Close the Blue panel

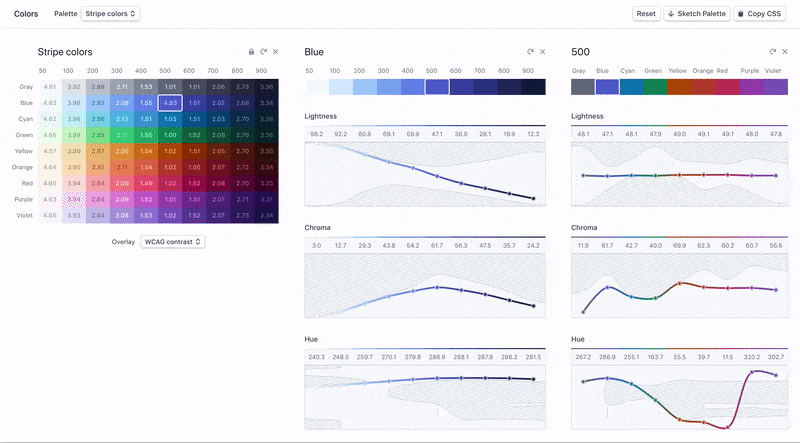coord(542,52)
